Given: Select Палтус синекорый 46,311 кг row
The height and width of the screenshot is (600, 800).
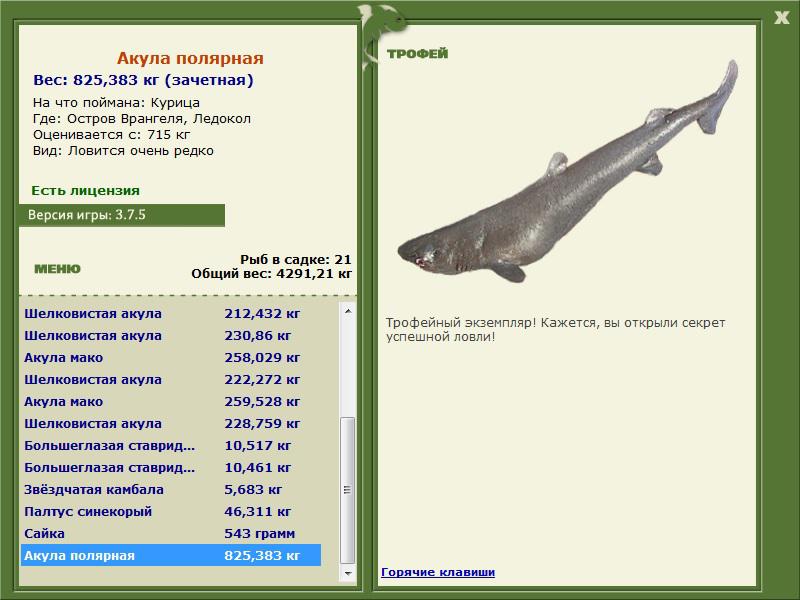Looking at the screenshot, I should pyautogui.click(x=171, y=511).
